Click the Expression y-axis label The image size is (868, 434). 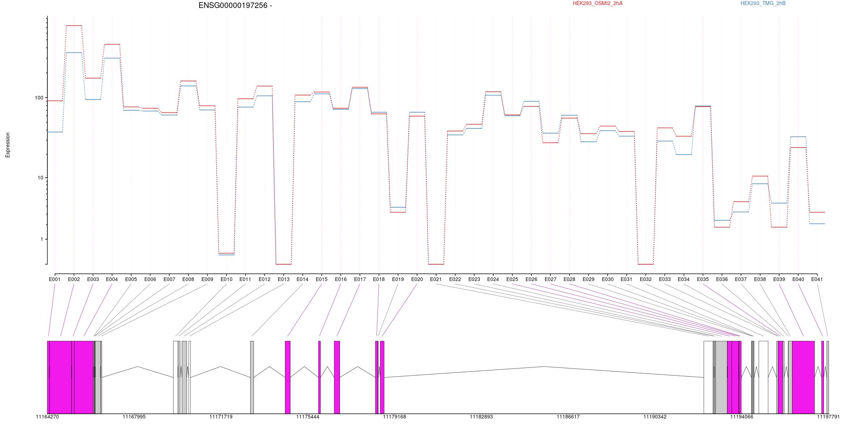[x=8, y=145]
